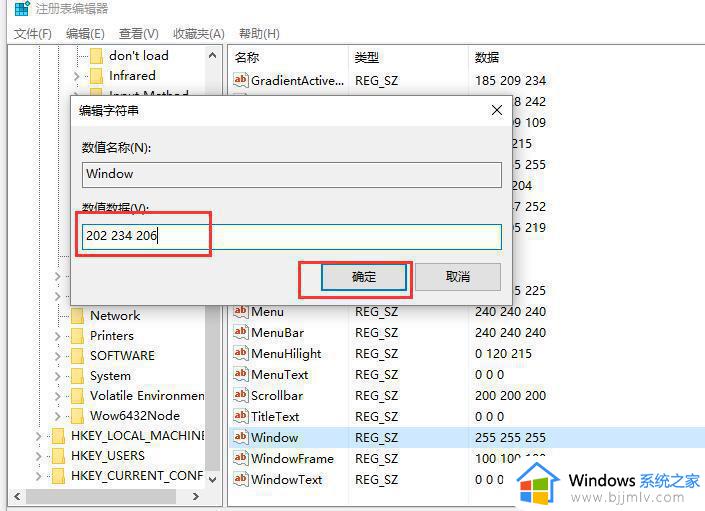
Task: Click the WindowText string value icon
Action: [241, 479]
